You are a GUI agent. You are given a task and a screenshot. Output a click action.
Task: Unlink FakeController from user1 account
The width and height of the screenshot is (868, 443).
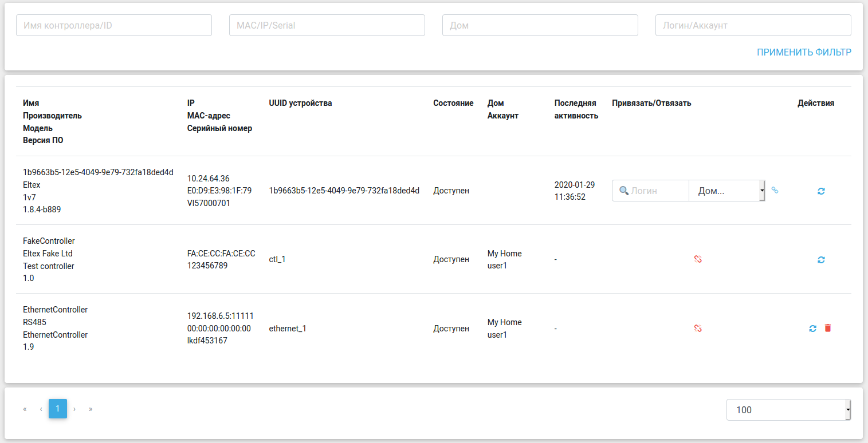[x=698, y=259]
